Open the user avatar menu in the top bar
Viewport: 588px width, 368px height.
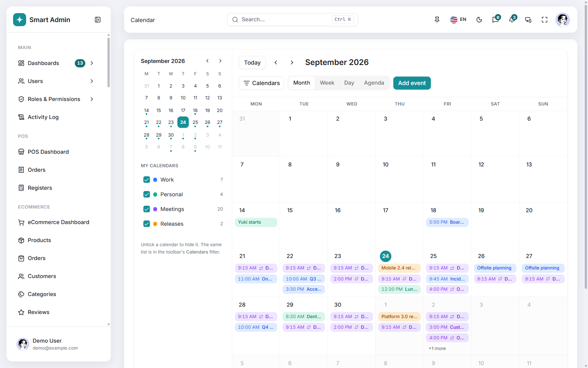coord(563,20)
